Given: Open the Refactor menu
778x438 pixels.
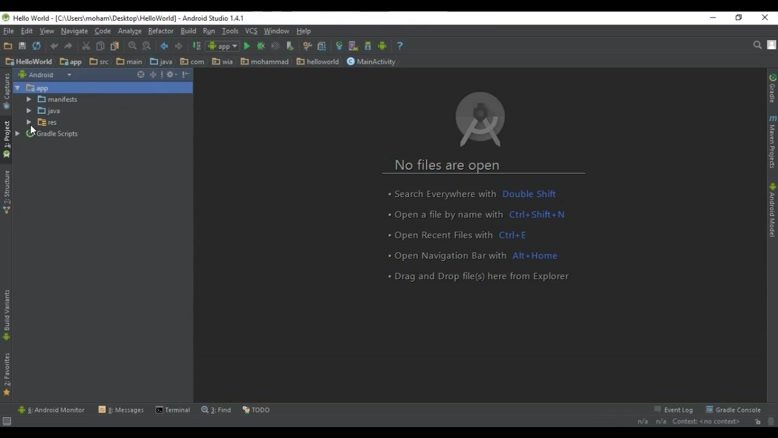Looking at the screenshot, I should pos(161,31).
